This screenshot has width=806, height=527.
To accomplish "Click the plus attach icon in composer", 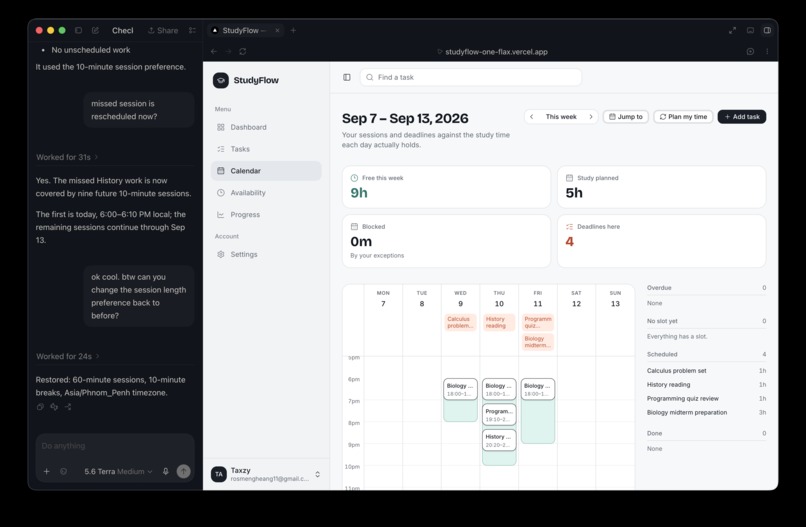I will 46,471.
